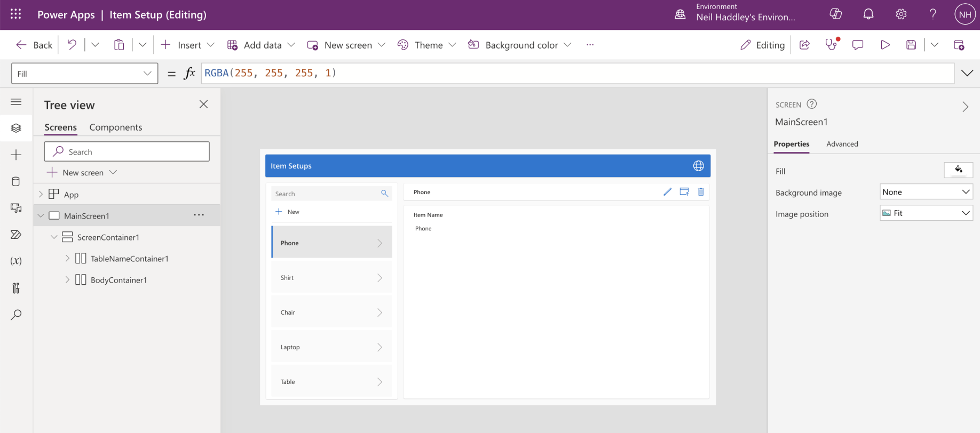
Task: Open the Fill color picker swatch
Action: coord(958,170)
